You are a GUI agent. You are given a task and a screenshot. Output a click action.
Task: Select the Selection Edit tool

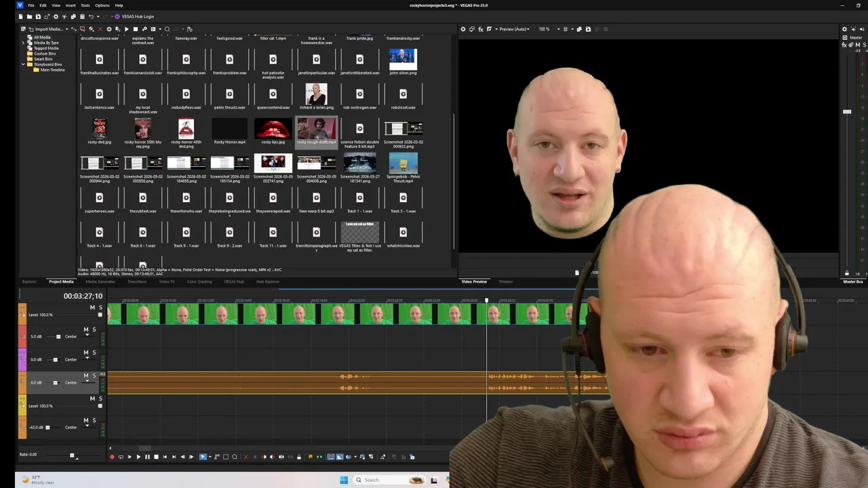(x=225, y=457)
